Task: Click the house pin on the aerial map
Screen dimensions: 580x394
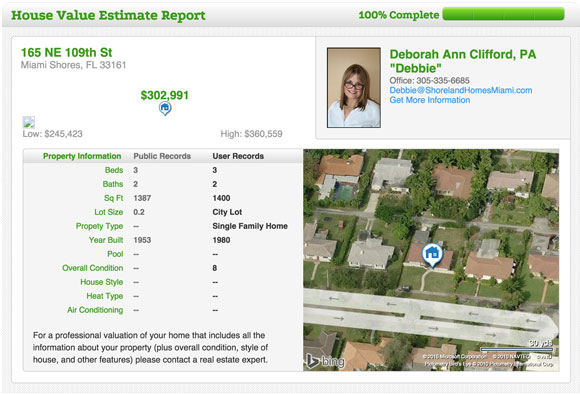Action: [432, 255]
